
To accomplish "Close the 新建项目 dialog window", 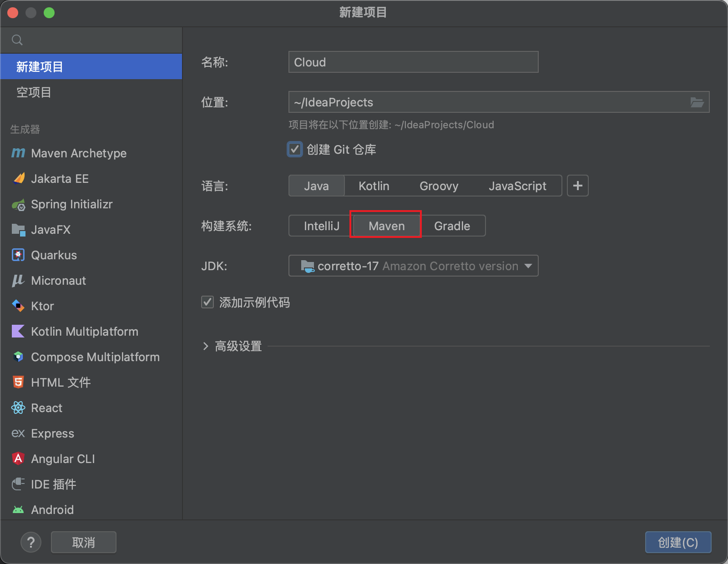I will (x=13, y=13).
